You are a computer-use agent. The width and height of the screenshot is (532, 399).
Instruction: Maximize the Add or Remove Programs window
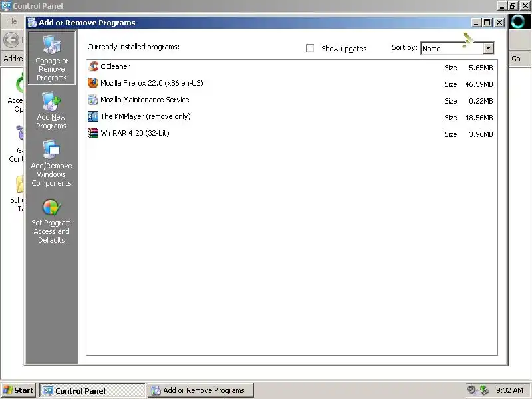pos(487,23)
